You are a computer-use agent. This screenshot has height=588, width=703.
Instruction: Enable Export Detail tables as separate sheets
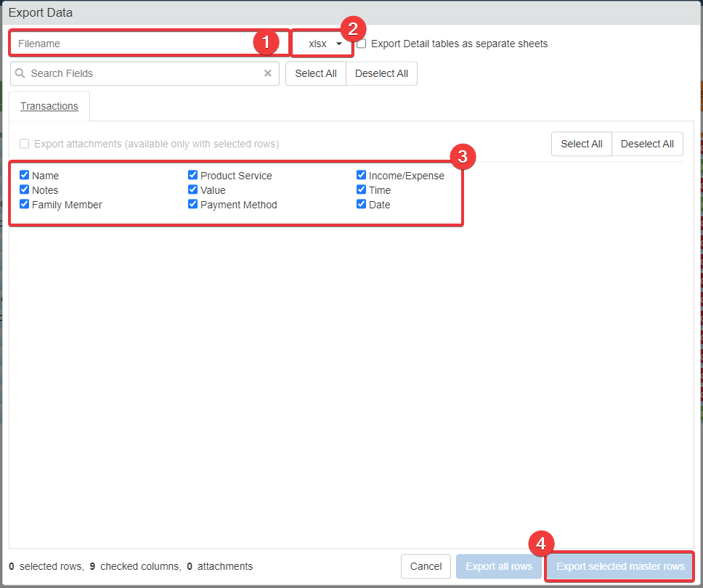pos(362,44)
